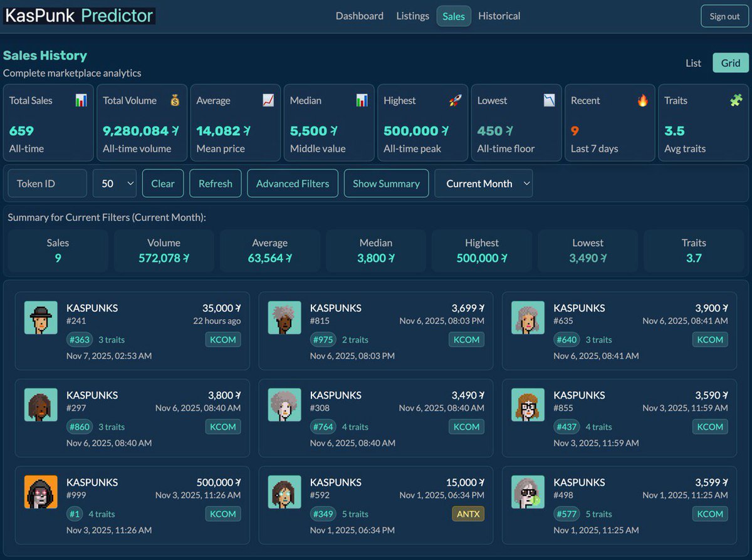Click the bar chart icon in Median card
This screenshot has height=560, width=752.
362,100
